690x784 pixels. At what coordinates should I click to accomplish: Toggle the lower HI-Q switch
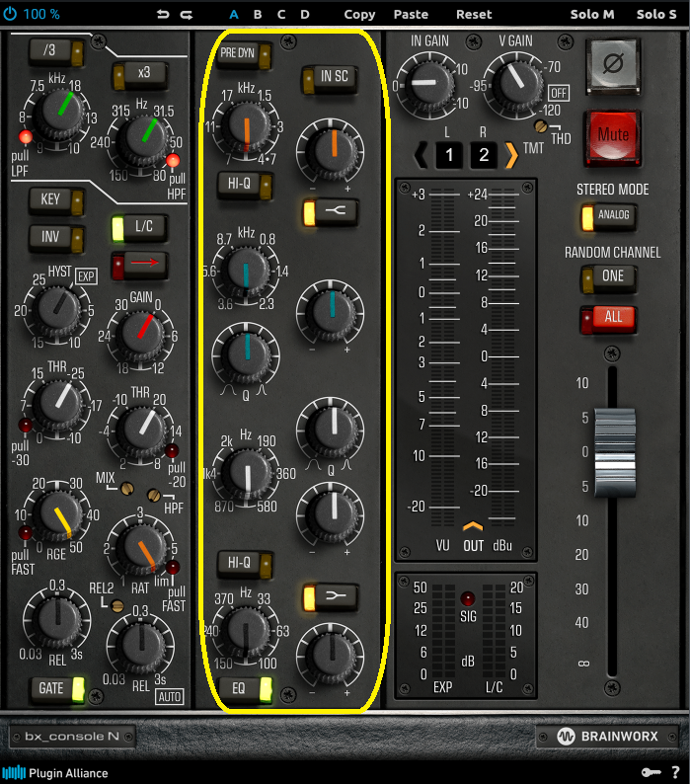pos(245,564)
